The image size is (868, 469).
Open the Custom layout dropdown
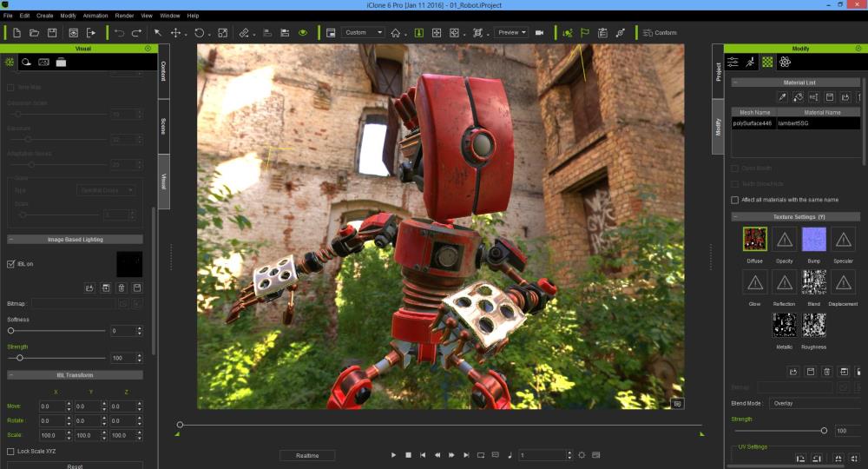click(363, 33)
